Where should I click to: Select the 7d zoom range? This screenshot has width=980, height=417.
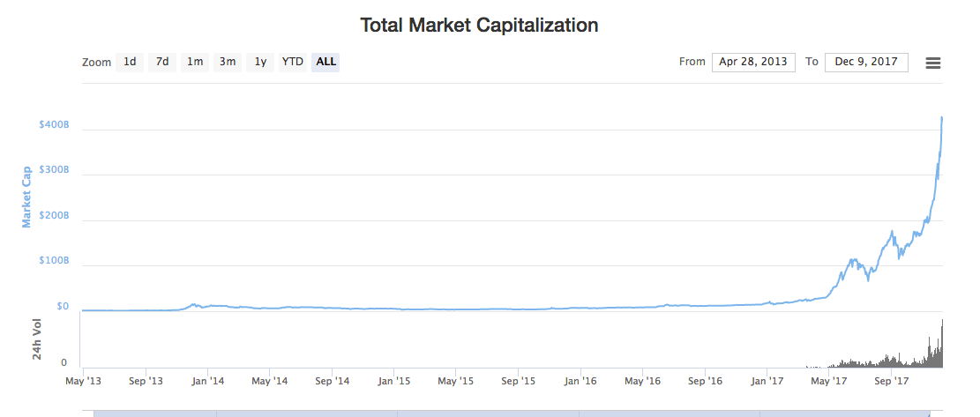[x=162, y=62]
